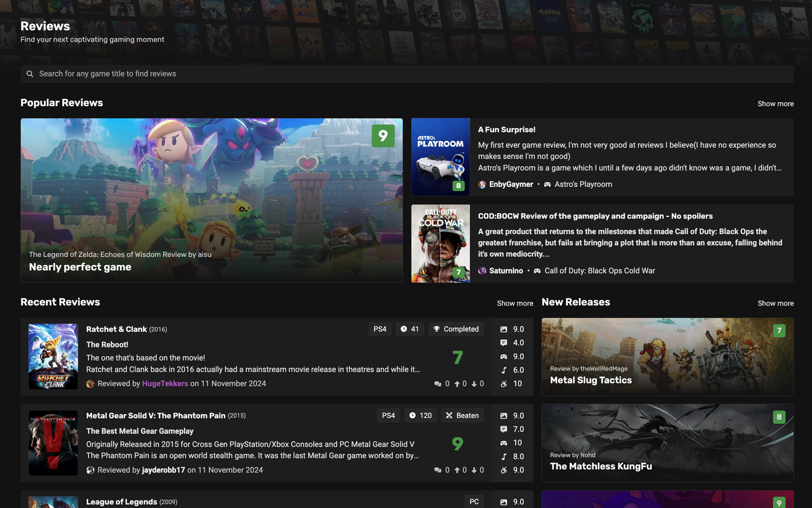
Task: Upvote the Ratchet & Clank review
Action: (457, 384)
